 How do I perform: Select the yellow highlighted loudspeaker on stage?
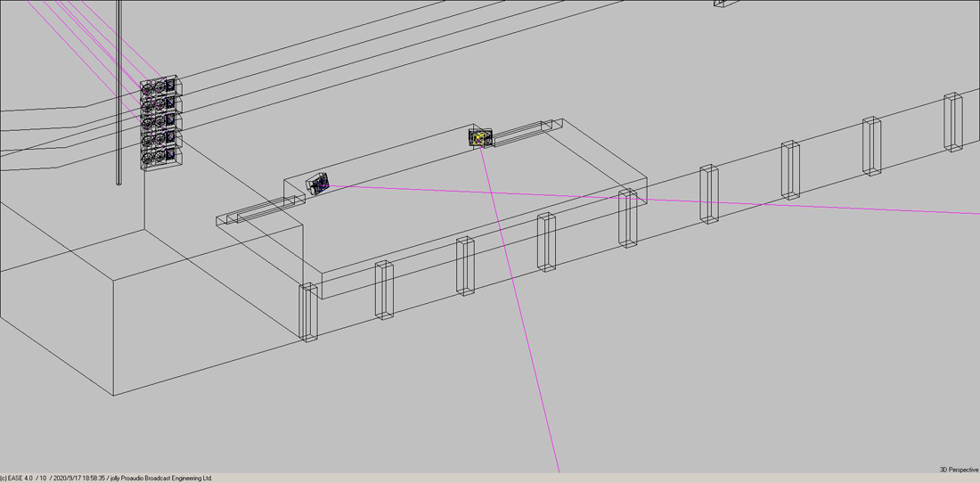click(x=480, y=136)
